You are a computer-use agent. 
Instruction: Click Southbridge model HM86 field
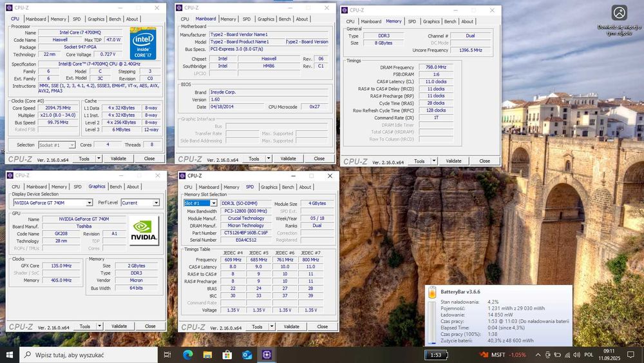tap(269, 66)
